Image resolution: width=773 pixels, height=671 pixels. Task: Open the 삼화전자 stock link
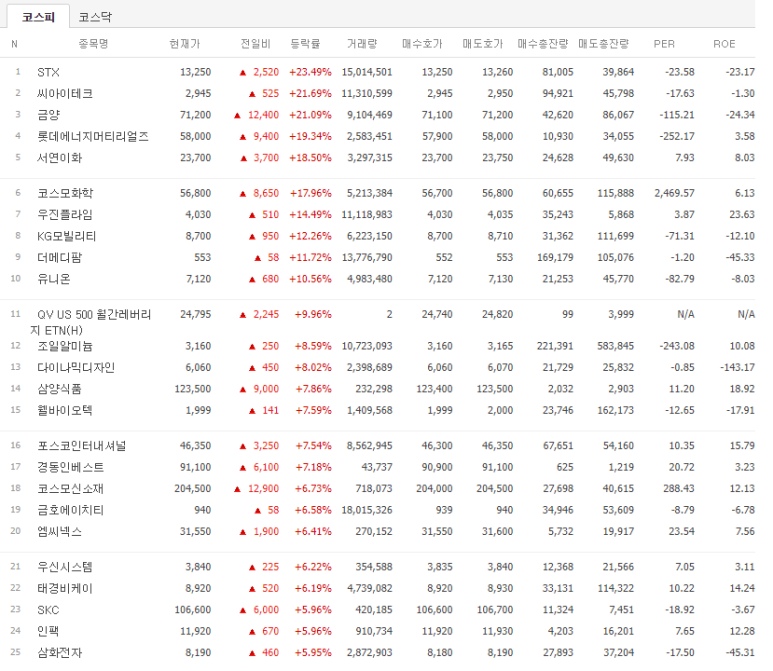tap(60, 653)
